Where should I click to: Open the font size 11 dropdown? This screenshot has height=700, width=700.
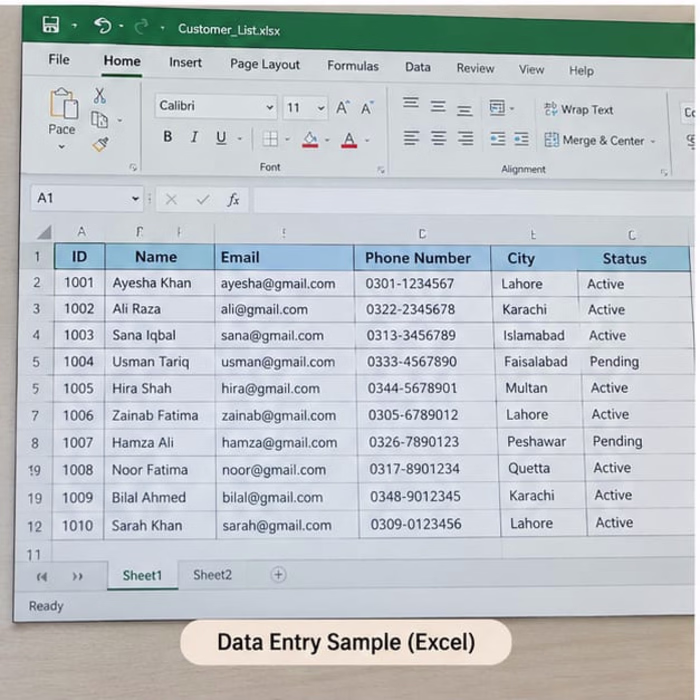(x=321, y=108)
